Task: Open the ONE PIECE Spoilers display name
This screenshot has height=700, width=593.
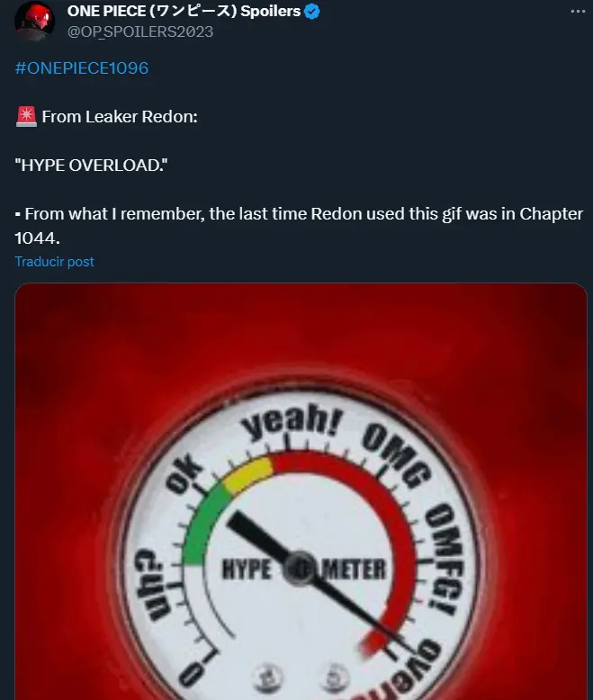Action: tap(184, 11)
